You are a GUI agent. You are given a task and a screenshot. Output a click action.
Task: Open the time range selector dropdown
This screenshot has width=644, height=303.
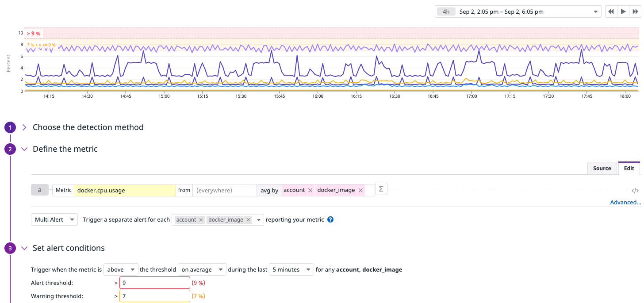[517, 12]
